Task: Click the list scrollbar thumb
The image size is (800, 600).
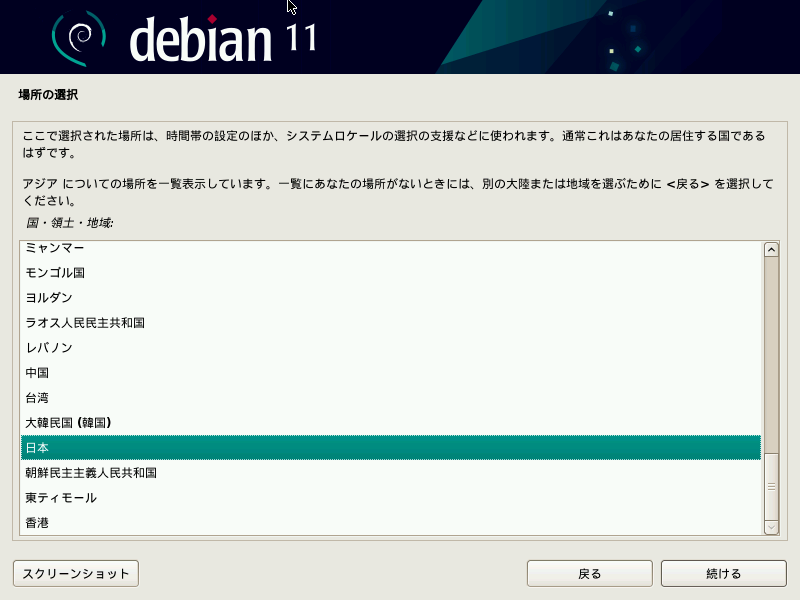Action: click(771, 486)
